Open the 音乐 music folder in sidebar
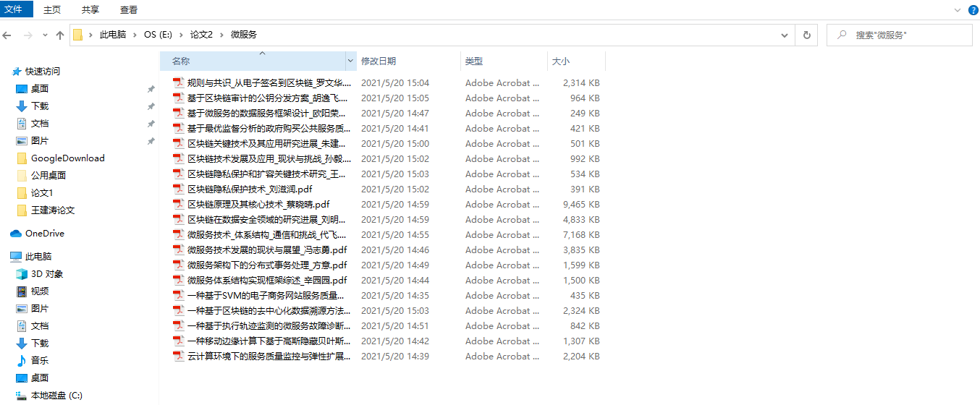Viewport: 980px width, 405px height. tap(22, 360)
